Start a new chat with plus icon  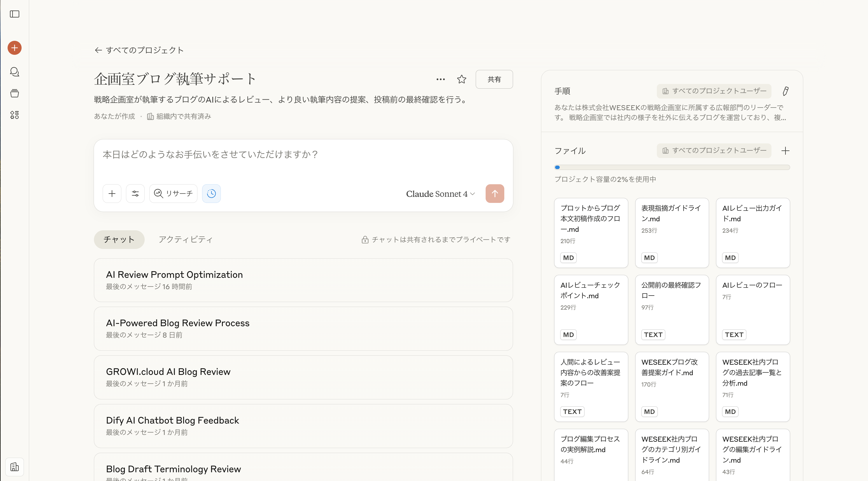15,48
